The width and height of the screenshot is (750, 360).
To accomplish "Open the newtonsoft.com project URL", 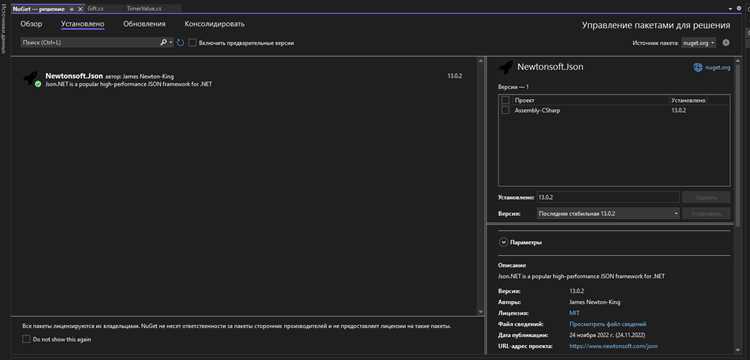I will (x=614, y=346).
